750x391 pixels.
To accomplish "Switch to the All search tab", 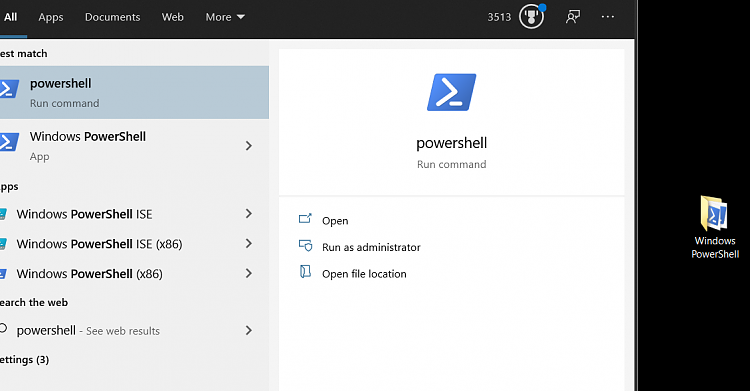I will tap(11, 17).
